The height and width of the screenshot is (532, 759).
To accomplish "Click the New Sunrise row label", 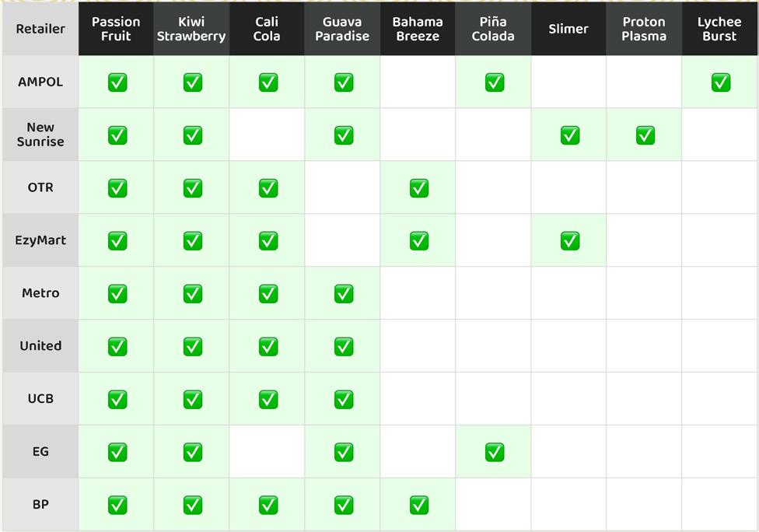I will click(x=40, y=135).
